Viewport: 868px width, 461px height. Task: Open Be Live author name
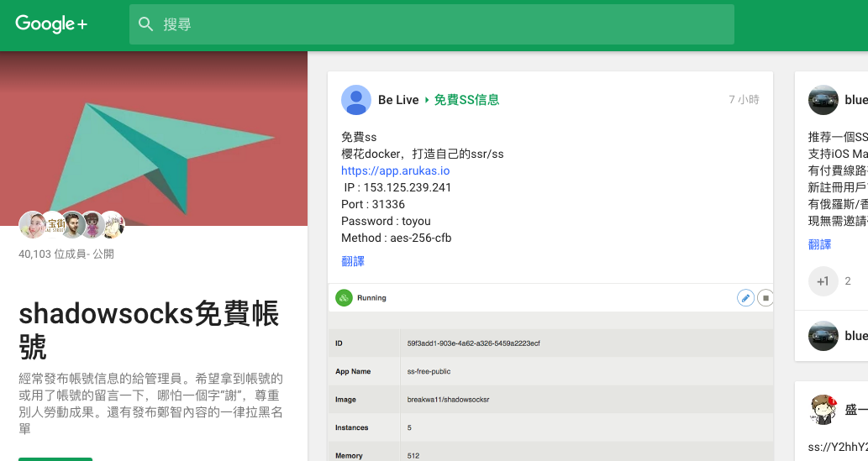[398, 100]
